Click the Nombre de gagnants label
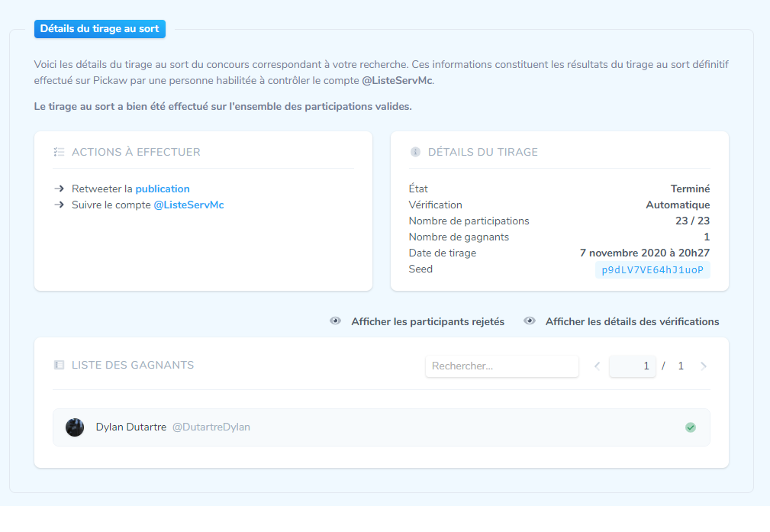This screenshot has height=532, width=770. tap(459, 237)
